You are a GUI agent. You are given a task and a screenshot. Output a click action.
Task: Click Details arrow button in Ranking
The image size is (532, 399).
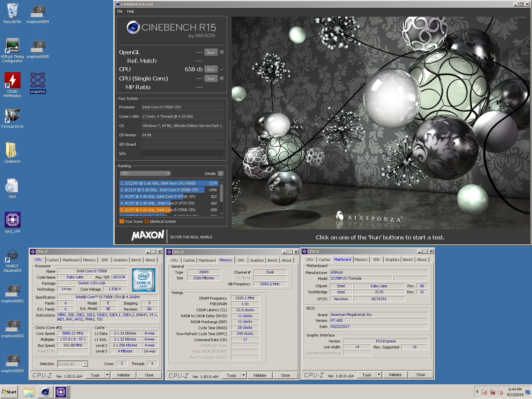click(x=221, y=174)
